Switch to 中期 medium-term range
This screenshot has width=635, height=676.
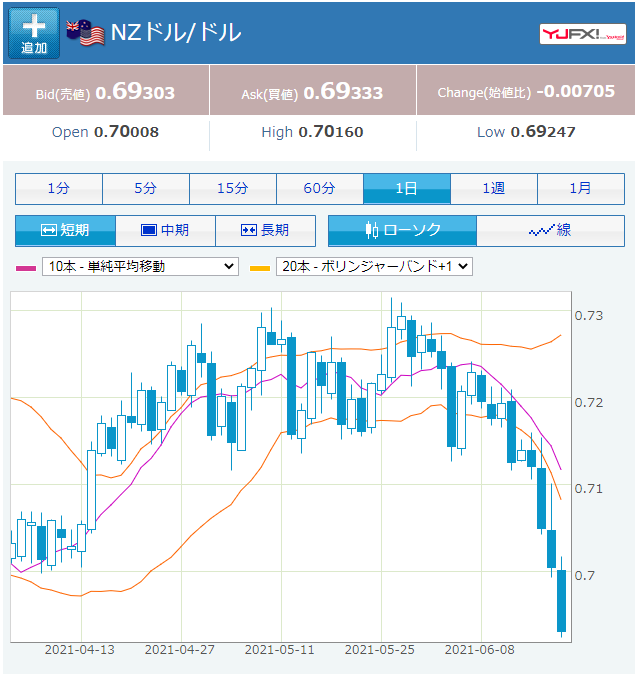pos(166,231)
